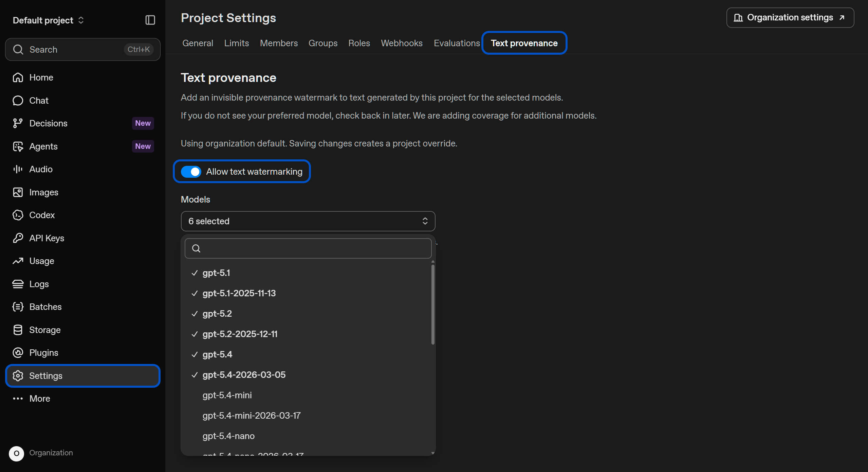Open Organization settings button
Screen dimensions: 868x472
[x=790, y=18]
